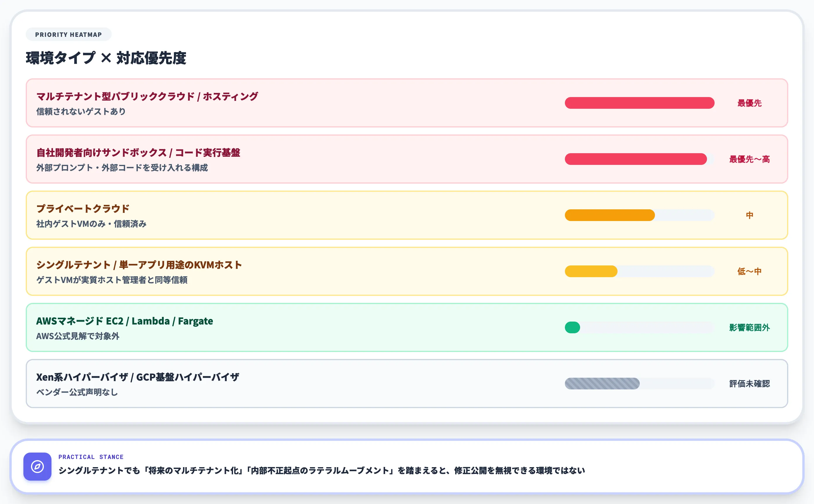
Task: Click the yellow progress bar for 低〜中
Action: click(x=591, y=271)
